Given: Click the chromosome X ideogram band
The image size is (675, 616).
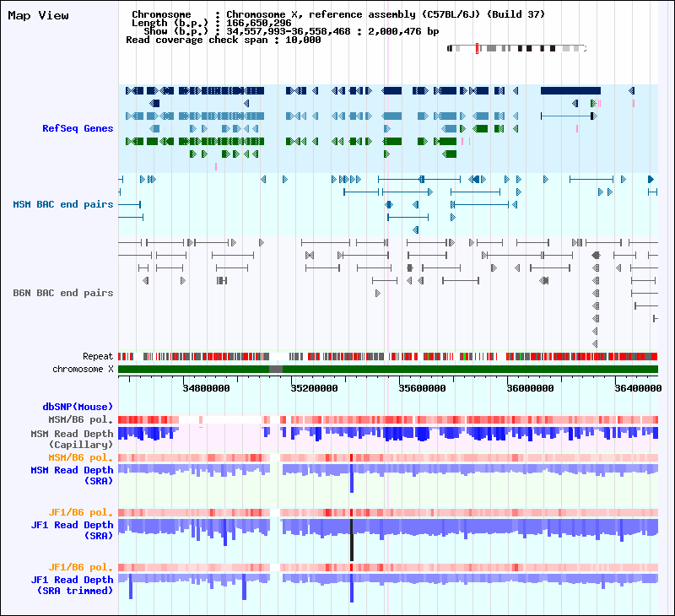Looking at the screenshot, I should click(x=517, y=48).
